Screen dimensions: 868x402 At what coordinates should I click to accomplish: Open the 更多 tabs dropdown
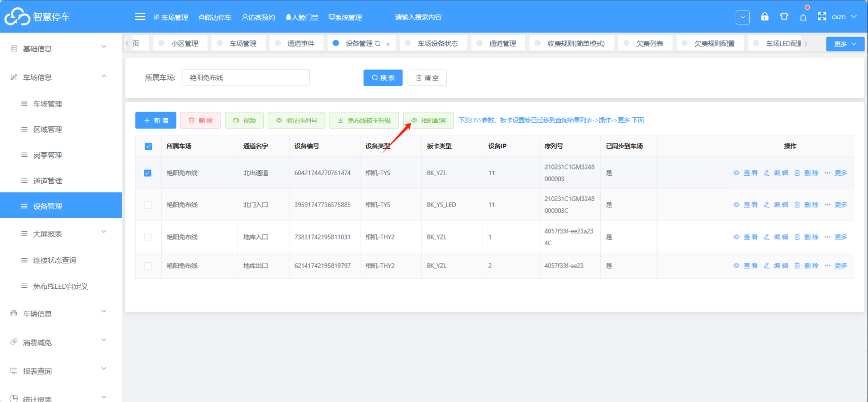845,44
